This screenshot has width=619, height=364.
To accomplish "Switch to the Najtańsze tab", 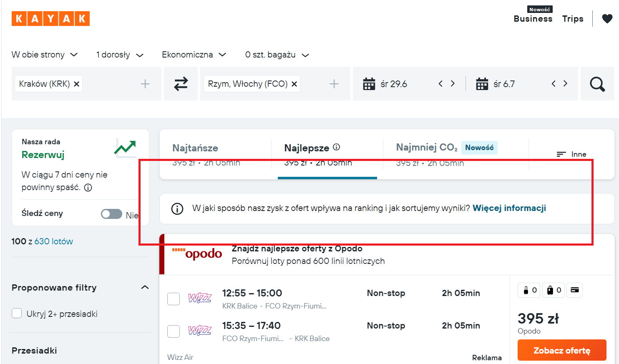I will point(195,148).
